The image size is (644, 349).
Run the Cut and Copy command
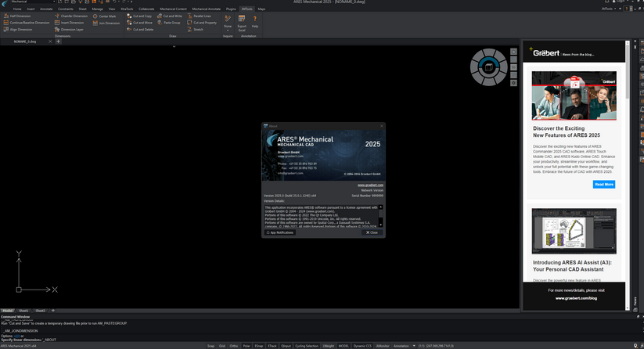click(139, 16)
